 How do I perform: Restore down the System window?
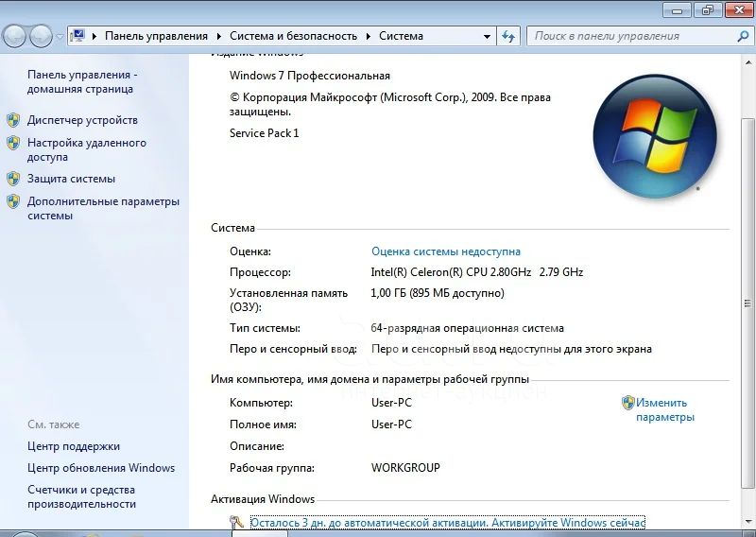tap(708, 10)
